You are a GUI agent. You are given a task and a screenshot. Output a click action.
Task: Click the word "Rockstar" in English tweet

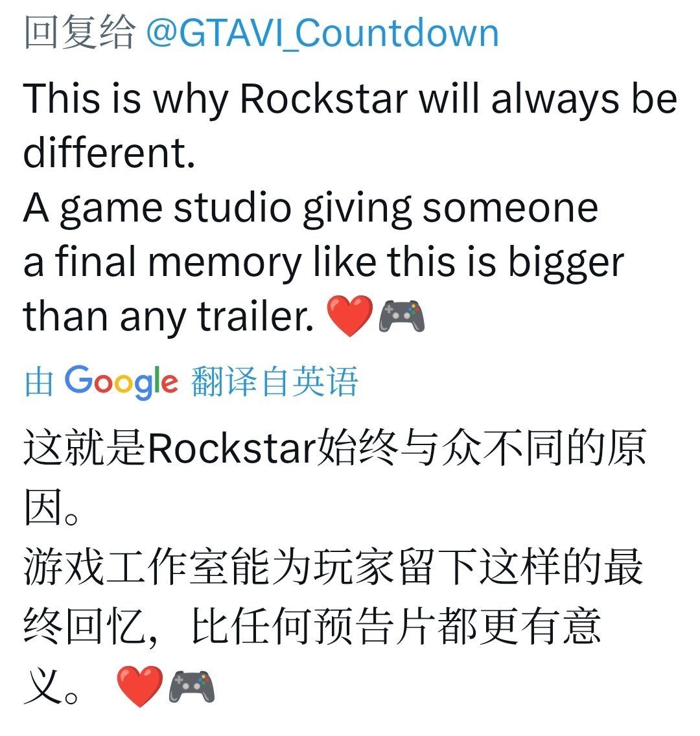coord(324,98)
